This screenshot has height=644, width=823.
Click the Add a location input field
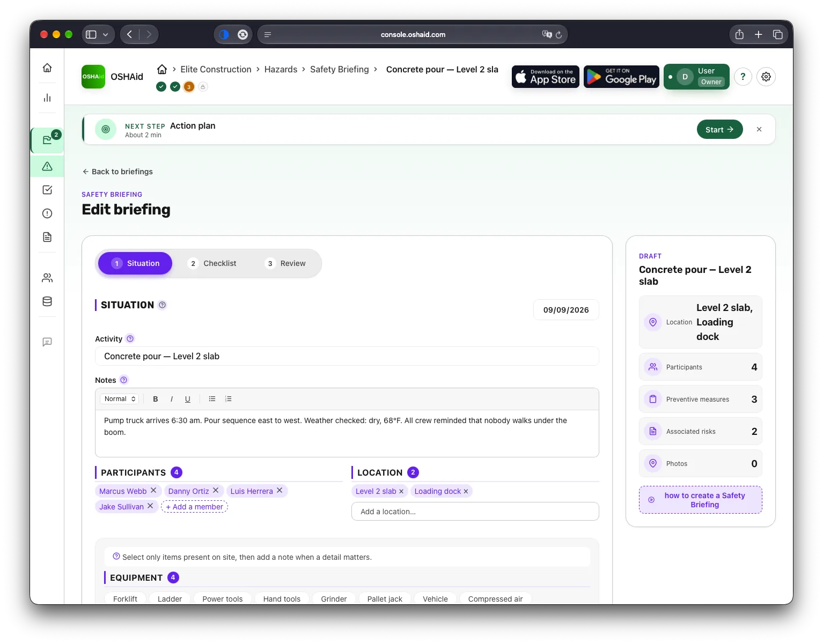[475, 512]
